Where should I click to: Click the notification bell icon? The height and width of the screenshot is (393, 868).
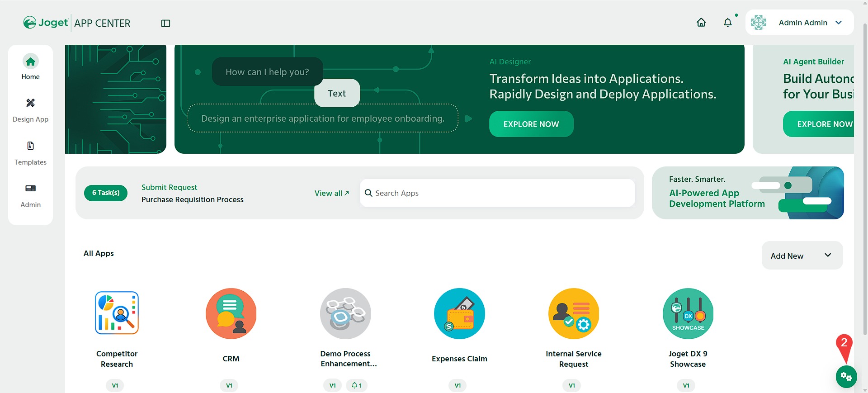(x=727, y=23)
